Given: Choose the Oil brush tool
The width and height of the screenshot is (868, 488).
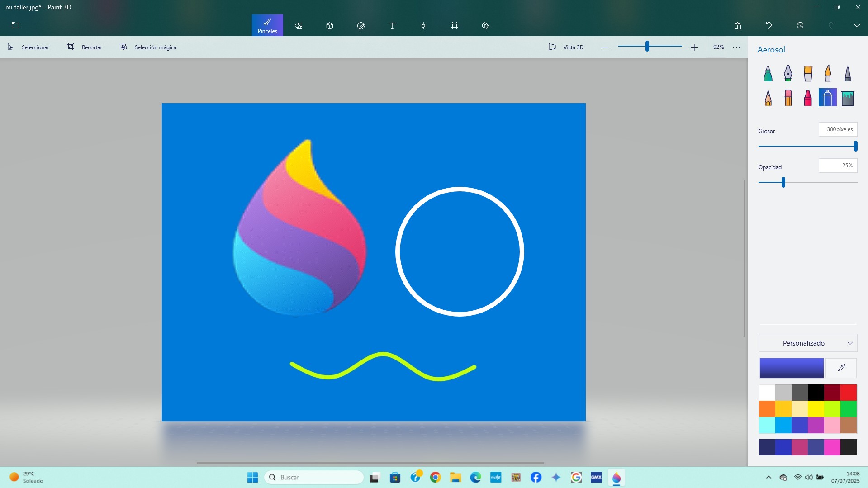Looking at the screenshot, I should click(x=808, y=74).
